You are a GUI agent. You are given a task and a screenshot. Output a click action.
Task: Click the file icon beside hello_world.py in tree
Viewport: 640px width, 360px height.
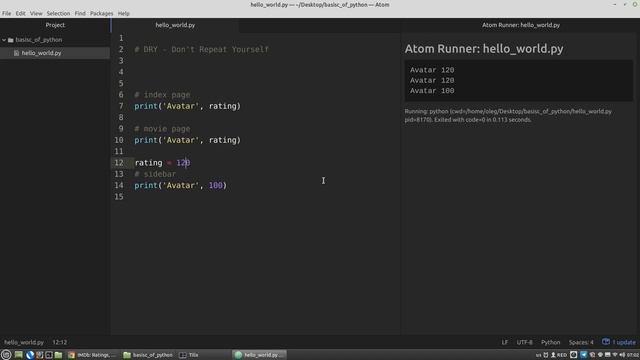16,53
